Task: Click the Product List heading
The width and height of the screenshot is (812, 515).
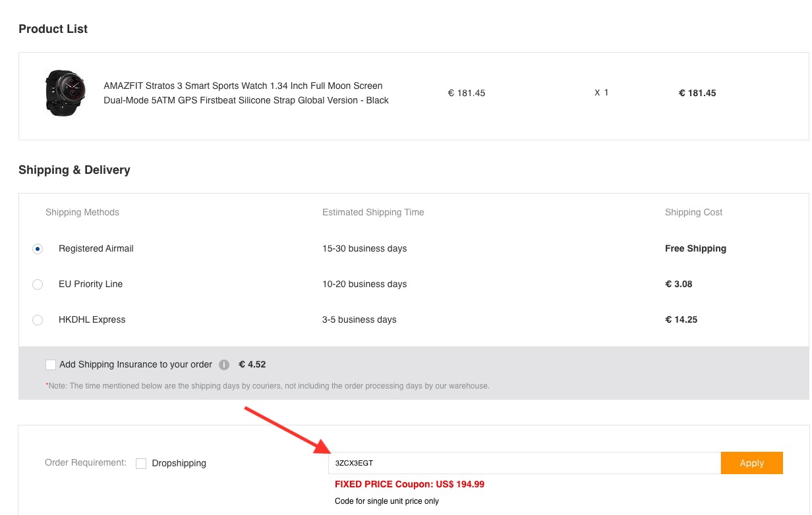Action: point(53,29)
